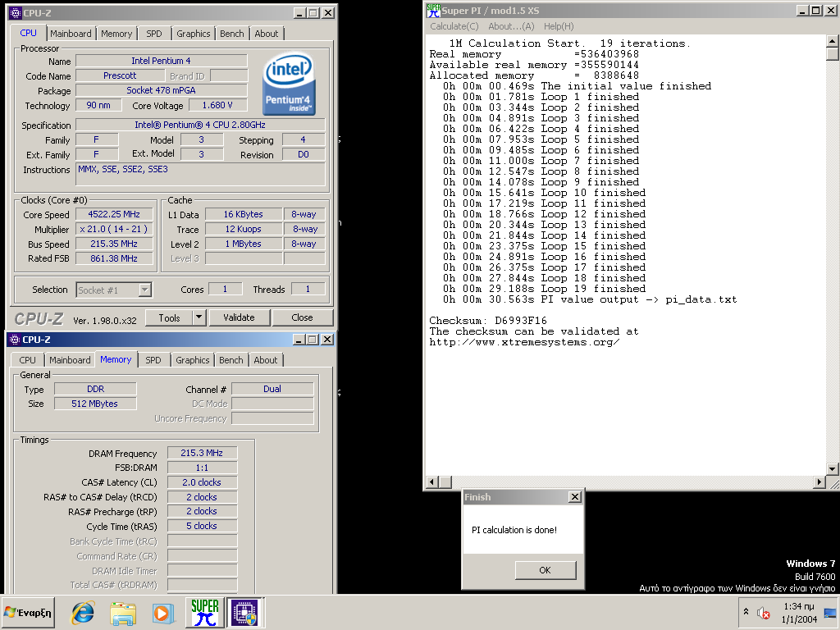Click Super PI horizontal scrollbar left arrow

click(x=431, y=482)
